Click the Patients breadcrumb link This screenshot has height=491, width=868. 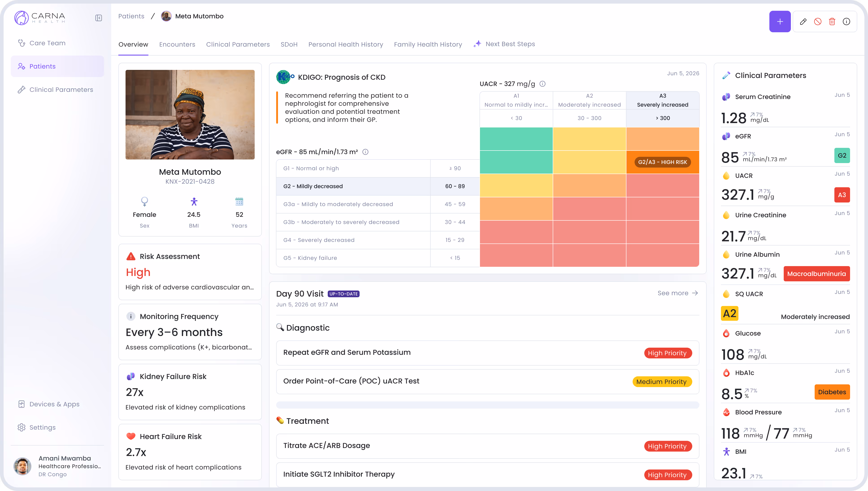tap(131, 16)
